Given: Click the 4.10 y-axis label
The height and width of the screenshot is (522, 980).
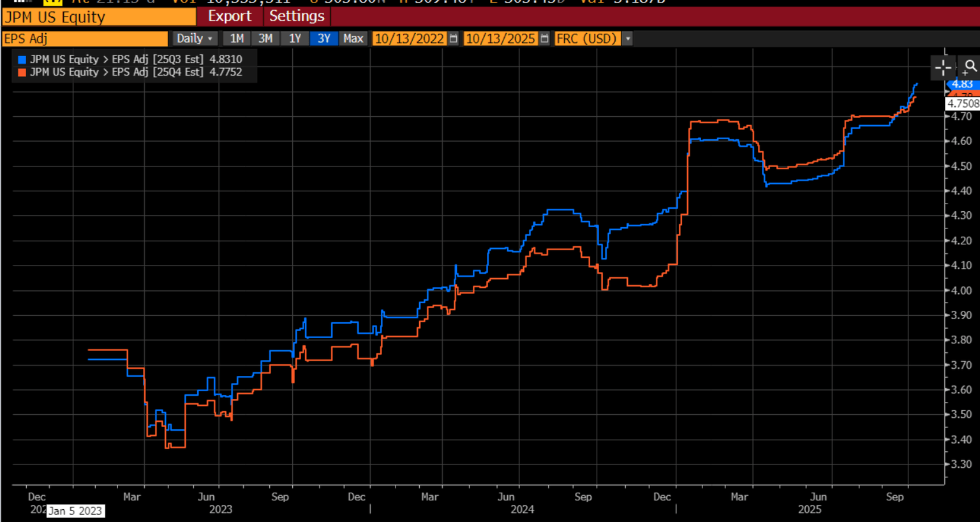Looking at the screenshot, I should click(x=961, y=265).
